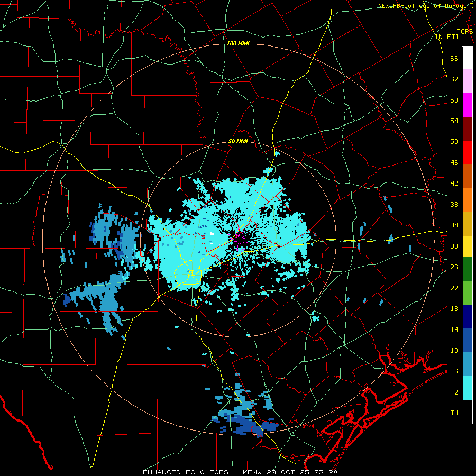Click the "58" legend value
This screenshot has height=476, width=476.
[x=454, y=100]
